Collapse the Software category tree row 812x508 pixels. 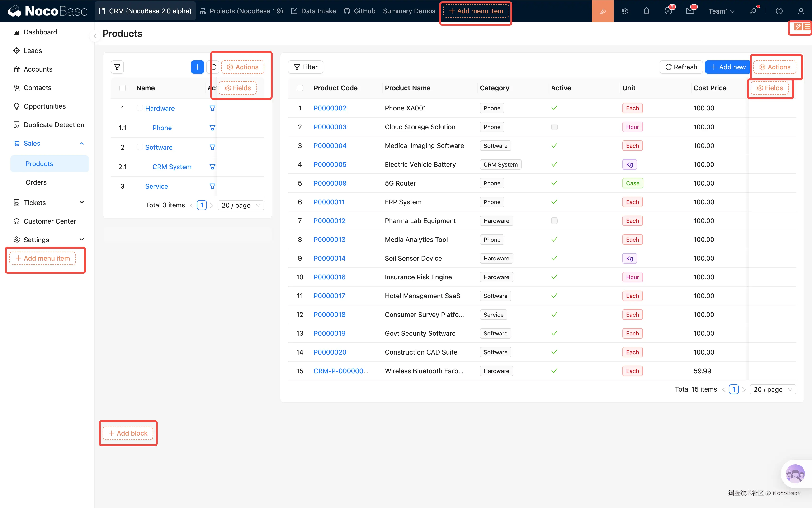140,147
